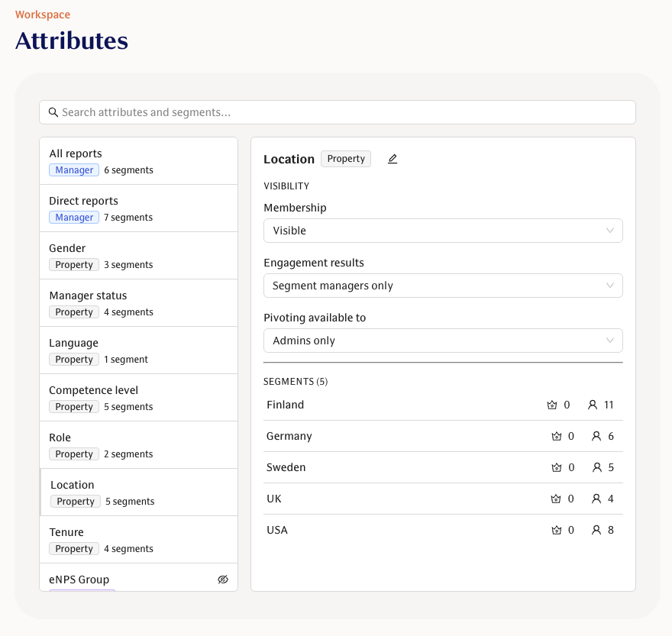Screen dimensions: 672x636
Task: Expand the Engagement results dropdown
Action: [x=443, y=286]
